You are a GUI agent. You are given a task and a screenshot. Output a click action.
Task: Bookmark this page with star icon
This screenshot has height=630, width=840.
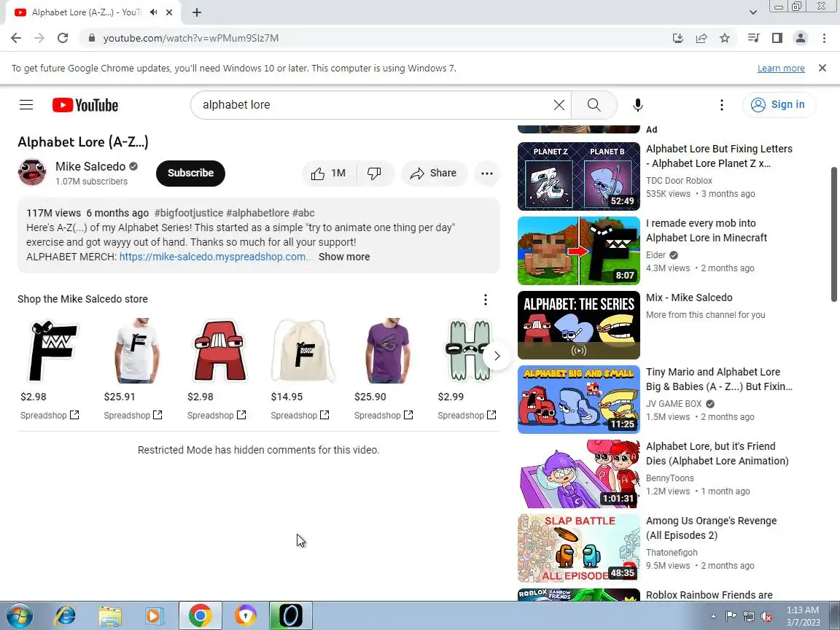click(x=725, y=38)
